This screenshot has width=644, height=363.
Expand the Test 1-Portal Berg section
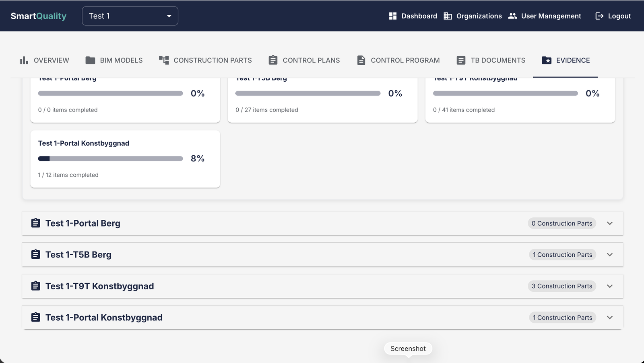pos(322,223)
